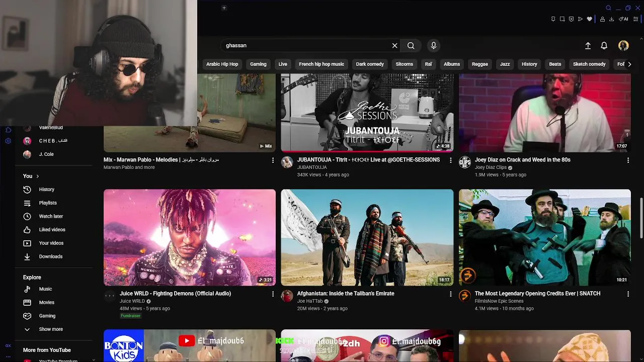Open the AI assistant icon in the toolbar

click(623, 19)
